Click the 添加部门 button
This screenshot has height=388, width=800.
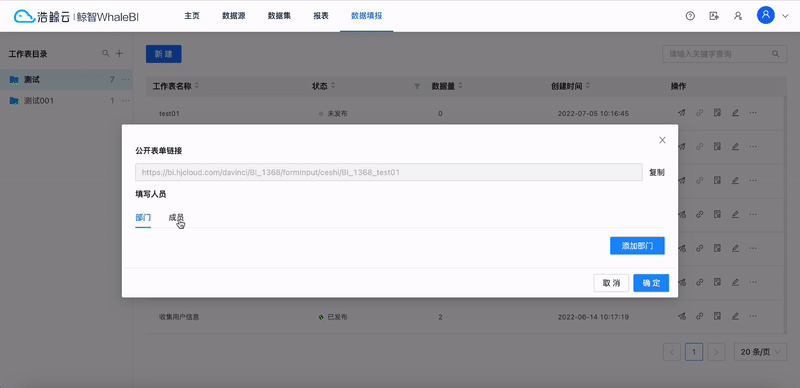tap(637, 246)
